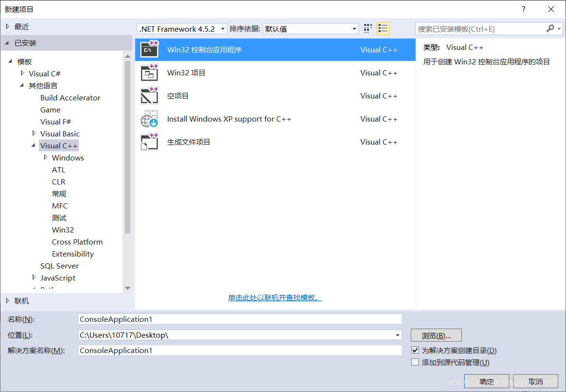Open the 位置 path dropdown arrow
This screenshot has width=566, height=392.
tap(397, 335)
